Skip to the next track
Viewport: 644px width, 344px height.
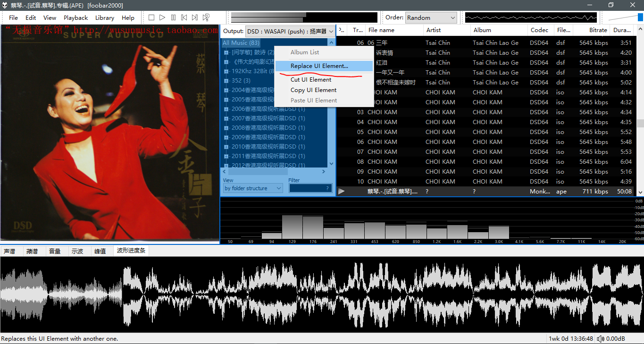coord(195,17)
